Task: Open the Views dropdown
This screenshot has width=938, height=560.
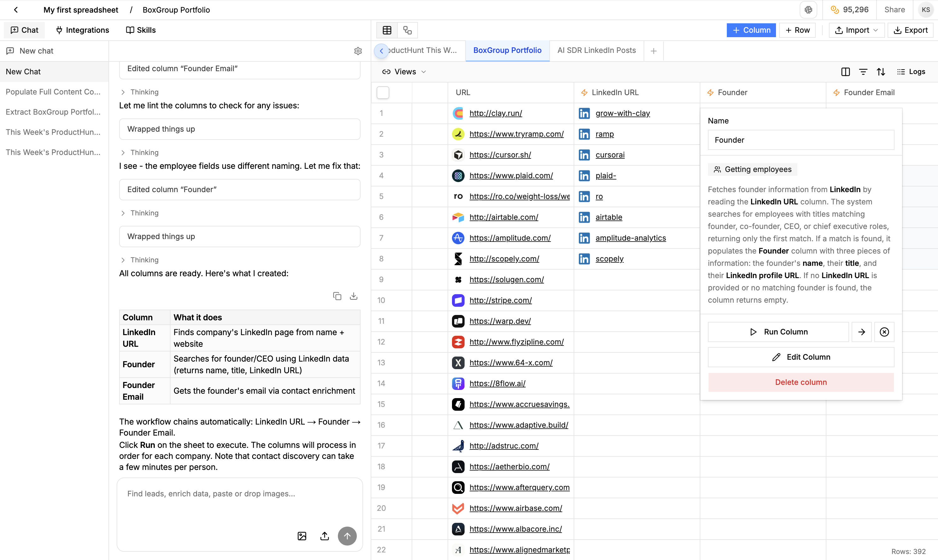Action: click(x=404, y=72)
